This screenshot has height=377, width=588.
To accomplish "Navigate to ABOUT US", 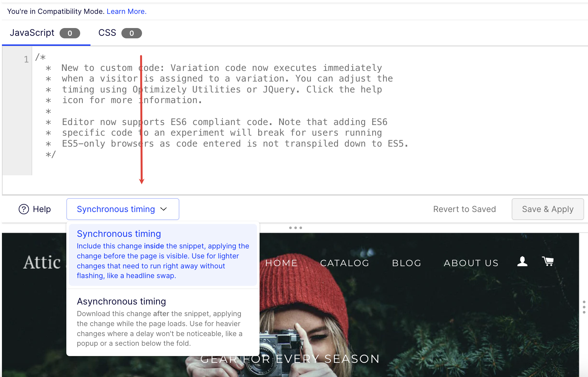I will [471, 263].
